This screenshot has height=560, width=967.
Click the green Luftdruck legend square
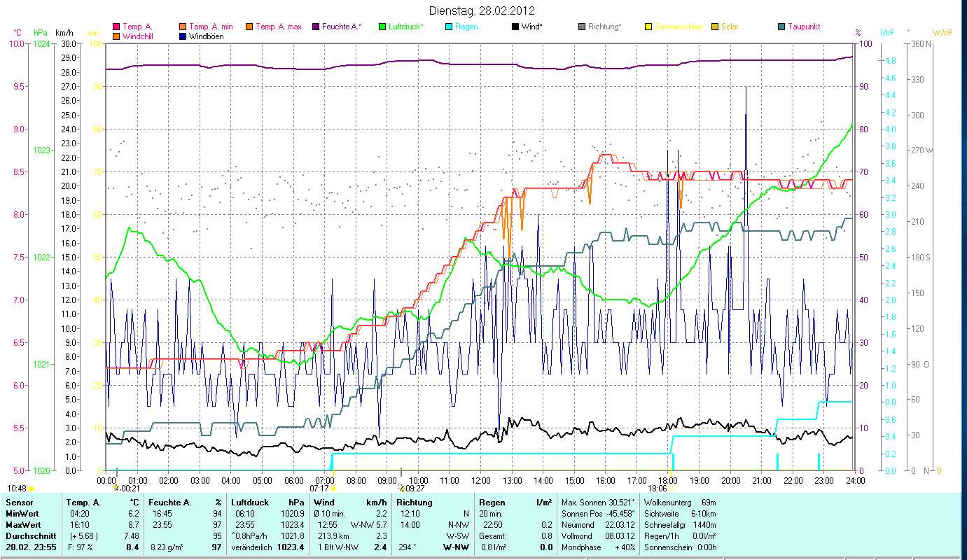point(382,27)
